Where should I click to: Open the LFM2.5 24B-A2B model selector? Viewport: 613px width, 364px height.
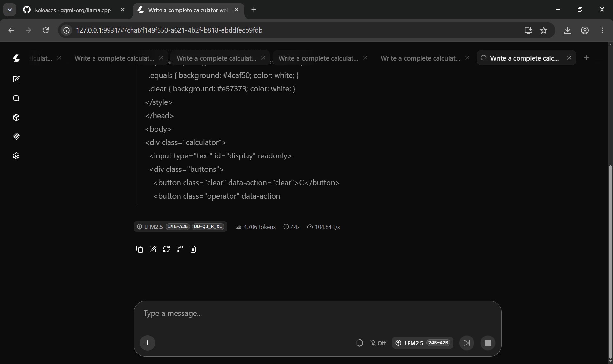423,343
